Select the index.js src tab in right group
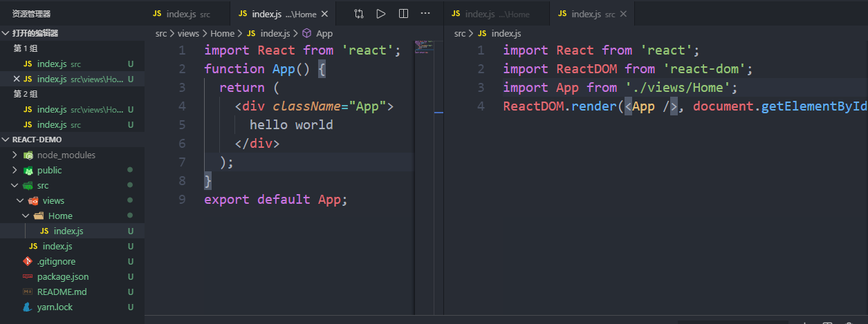The height and width of the screenshot is (324, 868). point(592,14)
